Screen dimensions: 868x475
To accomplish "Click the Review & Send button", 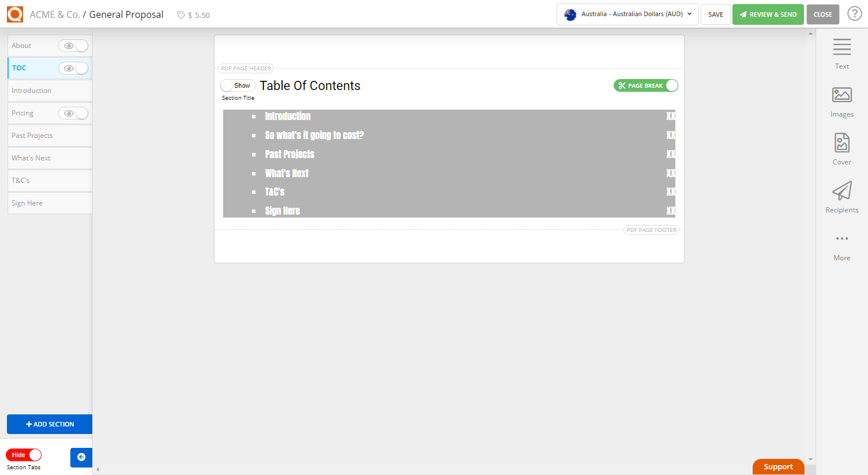I will pyautogui.click(x=768, y=14).
